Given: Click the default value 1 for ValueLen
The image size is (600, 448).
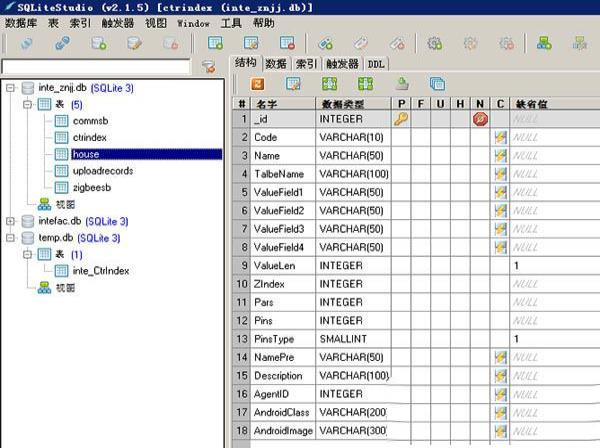Looking at the screenshot, I should click(554, 266).
